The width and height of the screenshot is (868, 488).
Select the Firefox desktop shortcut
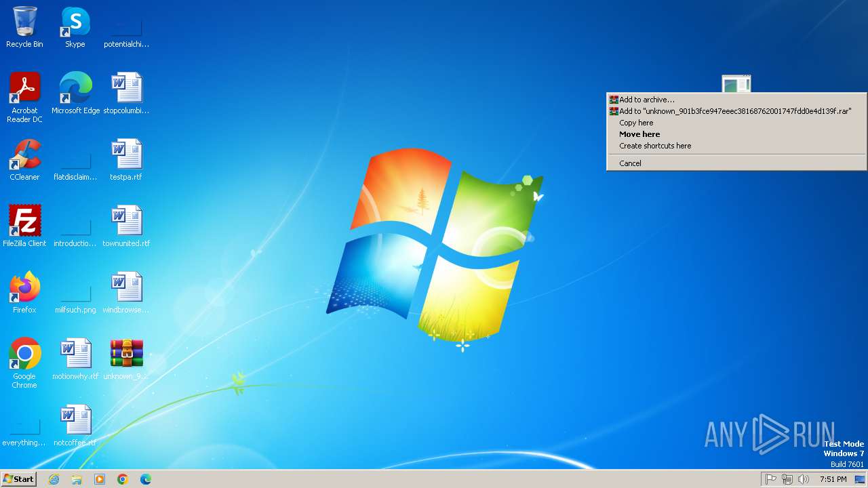click(x=24, y=293)
